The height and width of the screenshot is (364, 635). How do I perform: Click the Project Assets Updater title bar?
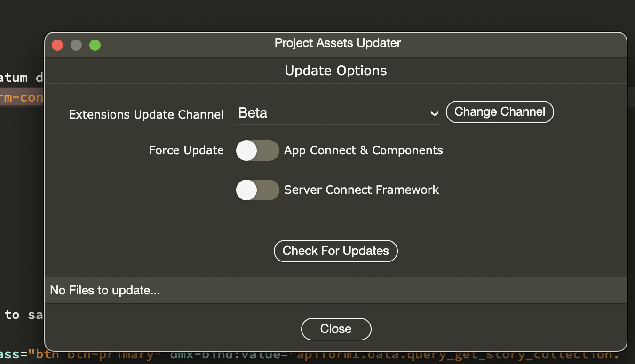[338, 43]
